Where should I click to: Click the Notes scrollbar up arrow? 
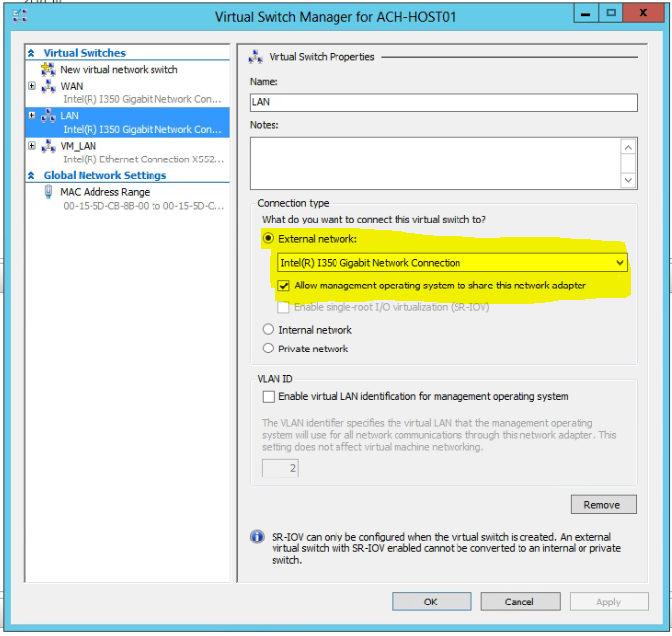[628, 148]
